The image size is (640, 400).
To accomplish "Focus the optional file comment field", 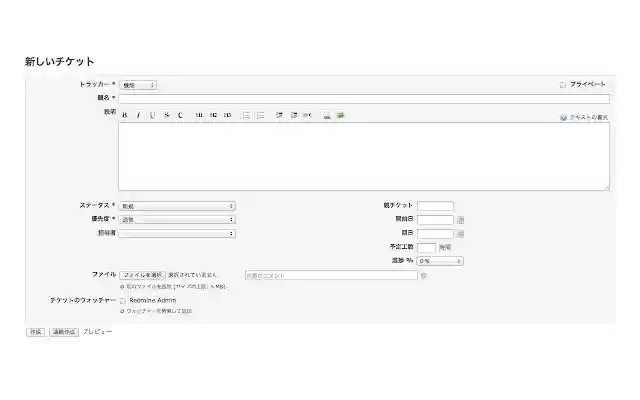I will 331,276.
